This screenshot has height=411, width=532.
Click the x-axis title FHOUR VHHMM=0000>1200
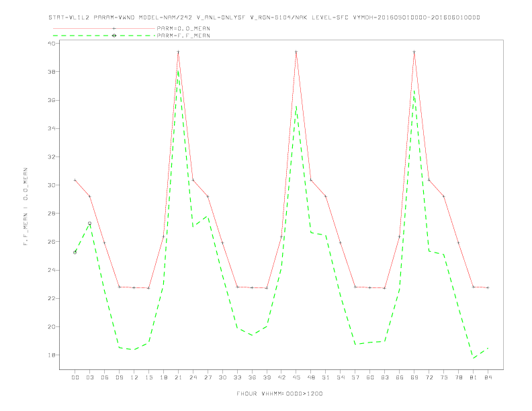click(279, 394)
